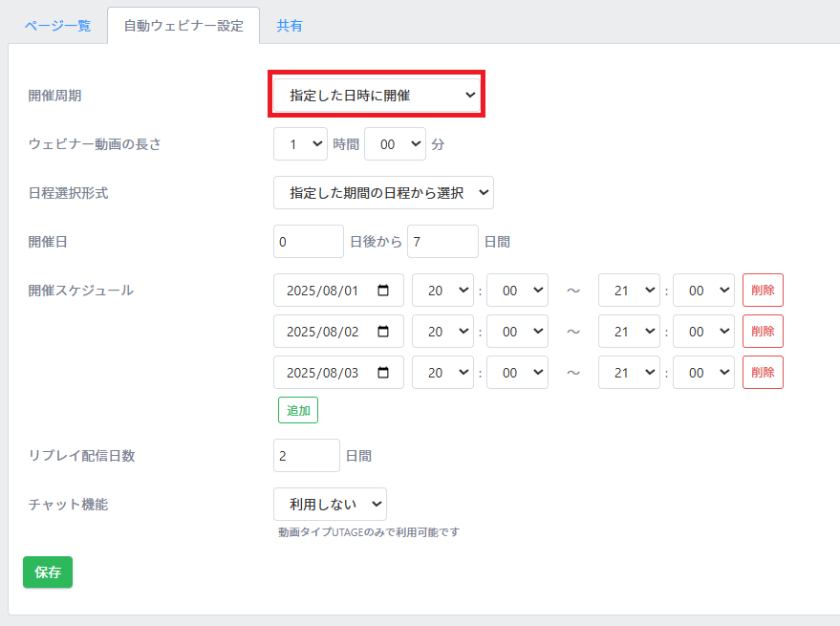Expand the 日程選択形式 dropdown
Image resolution: width=840 pixels, height=626 pixels.
(383, 192)
